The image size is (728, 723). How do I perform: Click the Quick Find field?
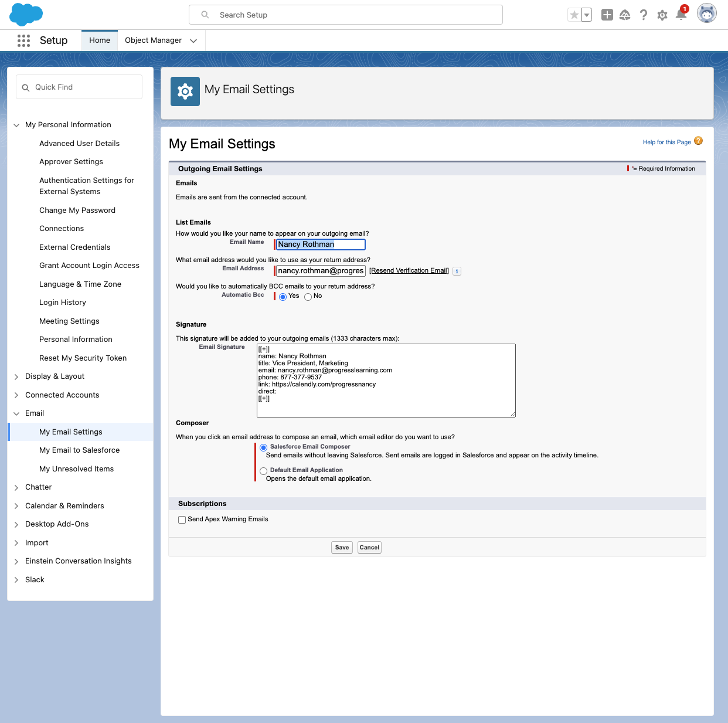pyautogui.click(x=79, y=87)
